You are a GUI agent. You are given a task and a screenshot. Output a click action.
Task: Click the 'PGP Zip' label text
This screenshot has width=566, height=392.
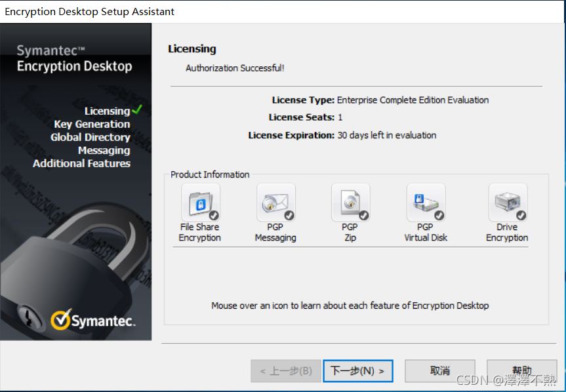350,232
